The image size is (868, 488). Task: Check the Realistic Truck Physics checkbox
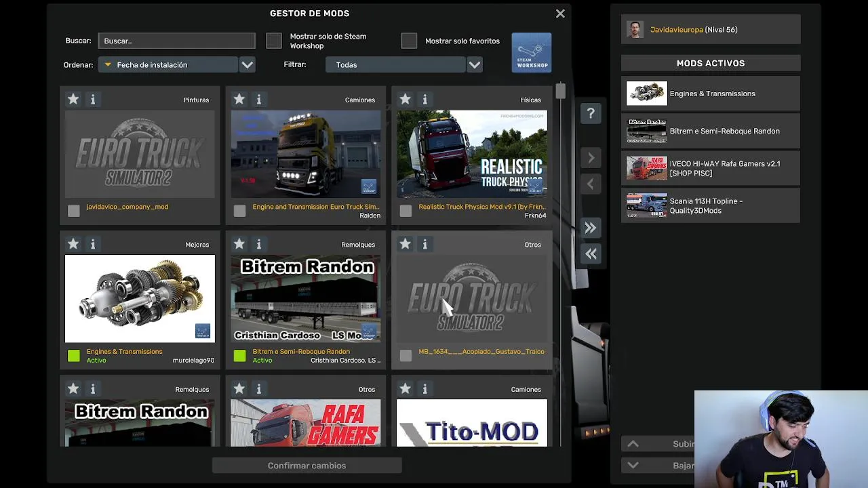(x=406, y=211)
